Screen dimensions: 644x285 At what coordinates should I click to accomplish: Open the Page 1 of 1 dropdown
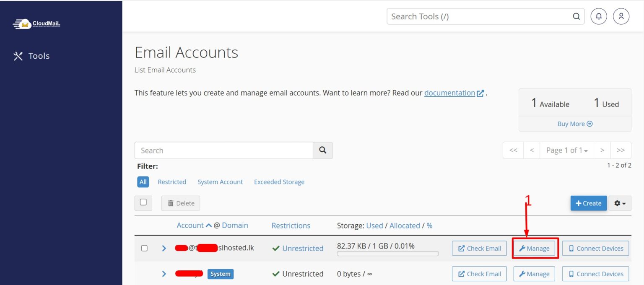tap(567, 150)
